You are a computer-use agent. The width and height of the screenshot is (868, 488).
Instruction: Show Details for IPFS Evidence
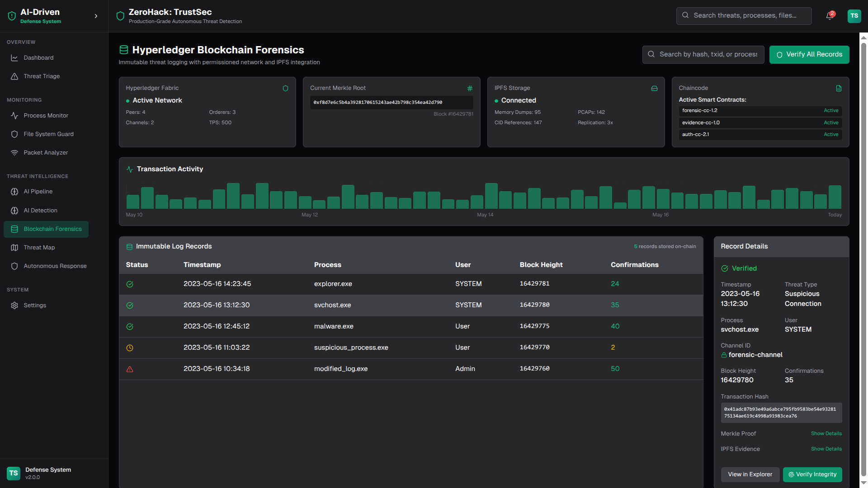pos(826,449)
